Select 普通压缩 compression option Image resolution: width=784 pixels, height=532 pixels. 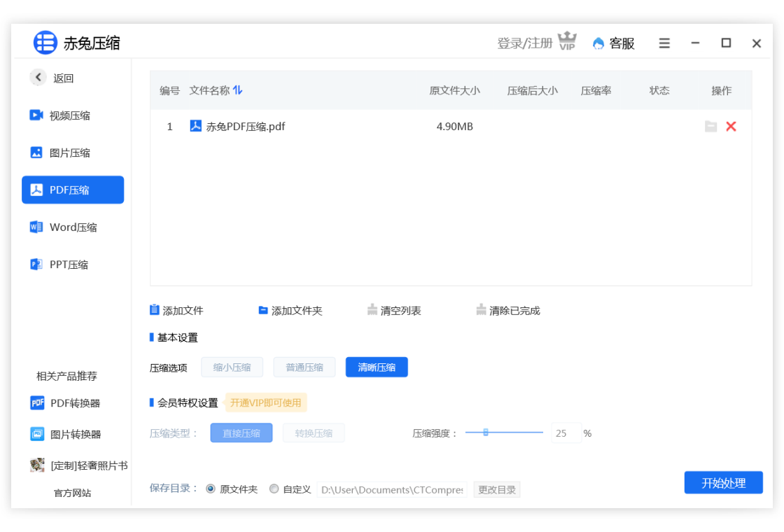[304, 367]
